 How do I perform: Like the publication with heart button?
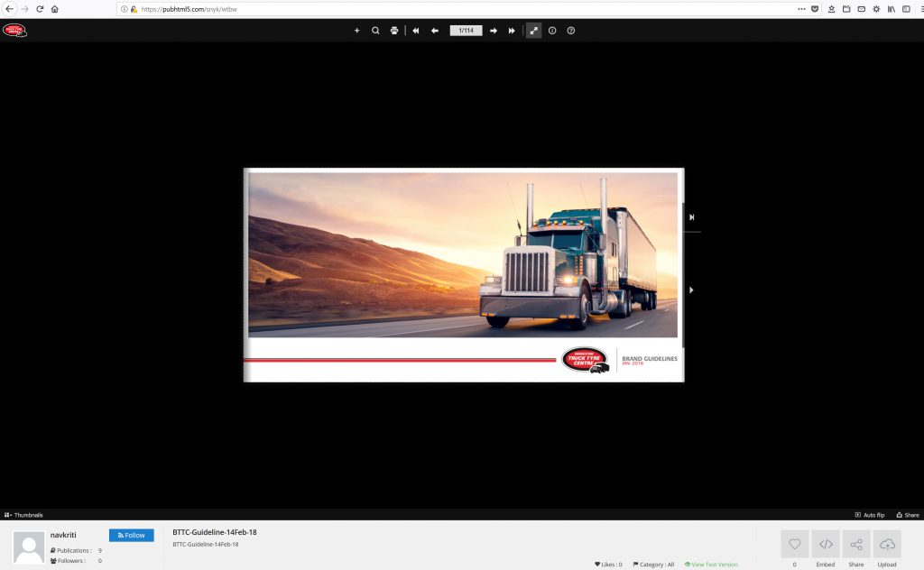tap(794, 545)
